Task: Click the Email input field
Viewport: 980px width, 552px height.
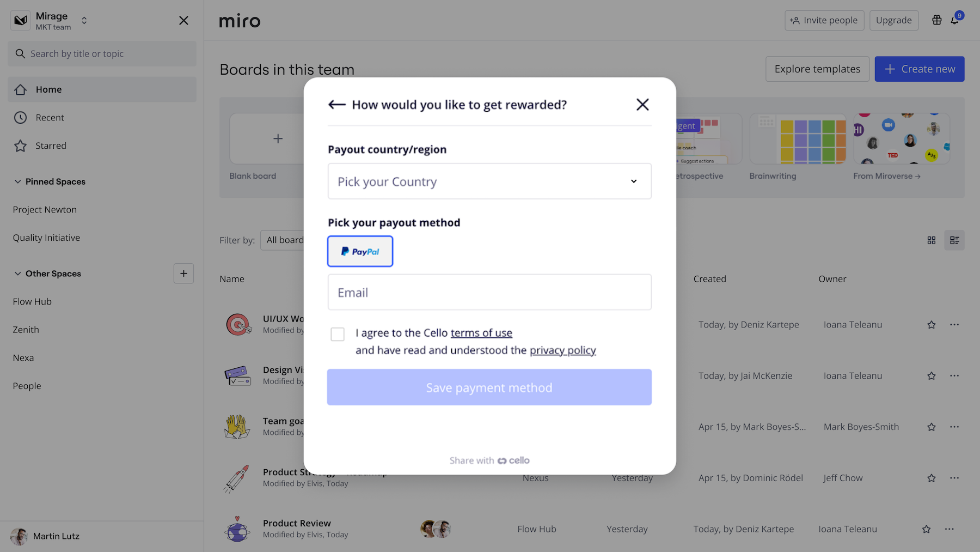Action: point(489,293)
